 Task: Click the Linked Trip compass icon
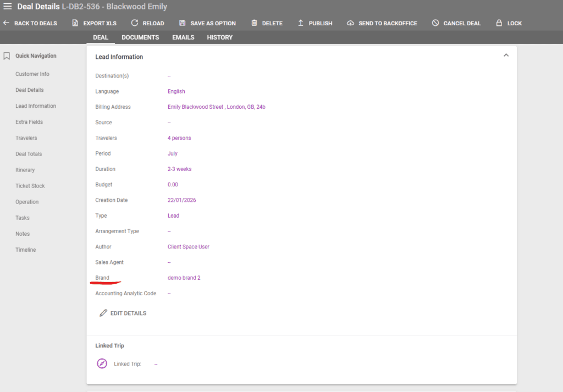pyautogui.click(x=101, y=363)
